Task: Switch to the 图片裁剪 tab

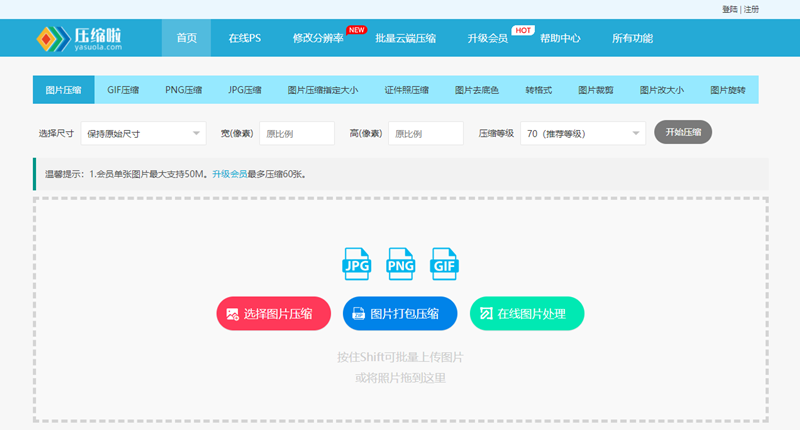Action: tap(596, 90)
